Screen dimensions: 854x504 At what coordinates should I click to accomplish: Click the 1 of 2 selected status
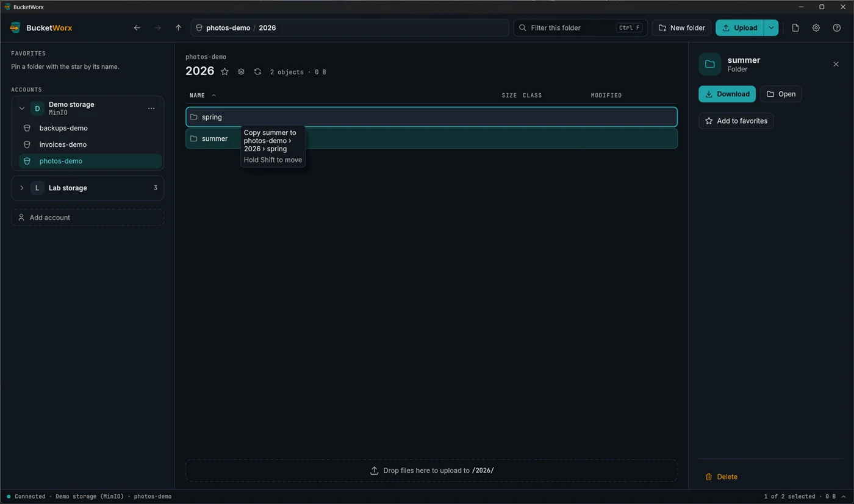coord(789,497)
